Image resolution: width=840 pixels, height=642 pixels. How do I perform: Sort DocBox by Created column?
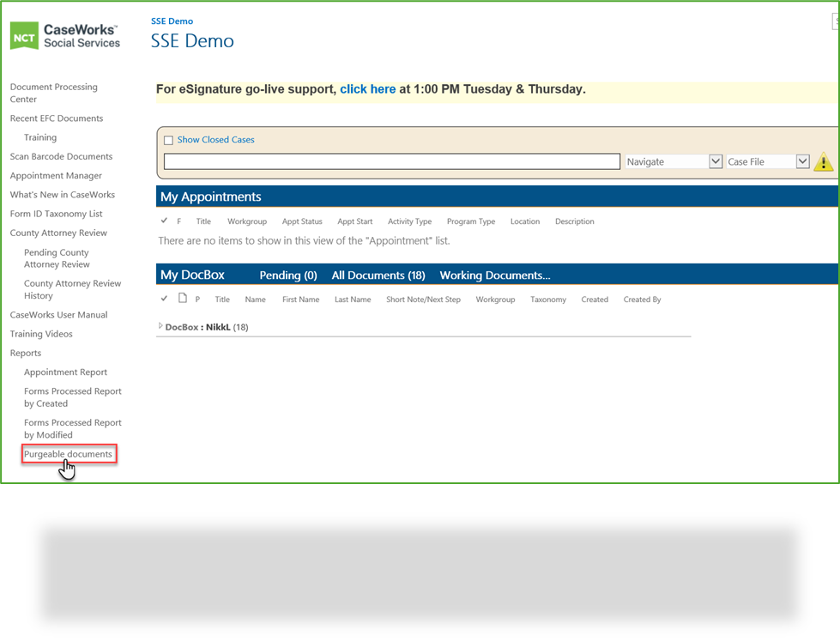595,300
